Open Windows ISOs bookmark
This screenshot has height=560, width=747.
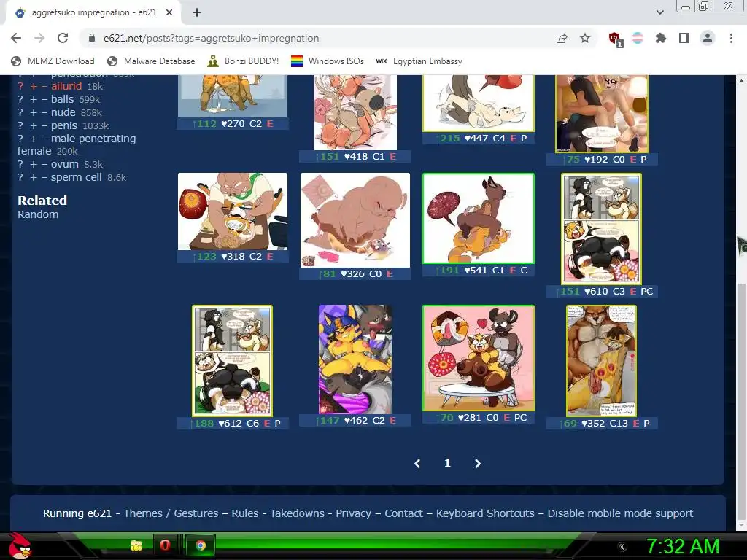pos(328,61)
